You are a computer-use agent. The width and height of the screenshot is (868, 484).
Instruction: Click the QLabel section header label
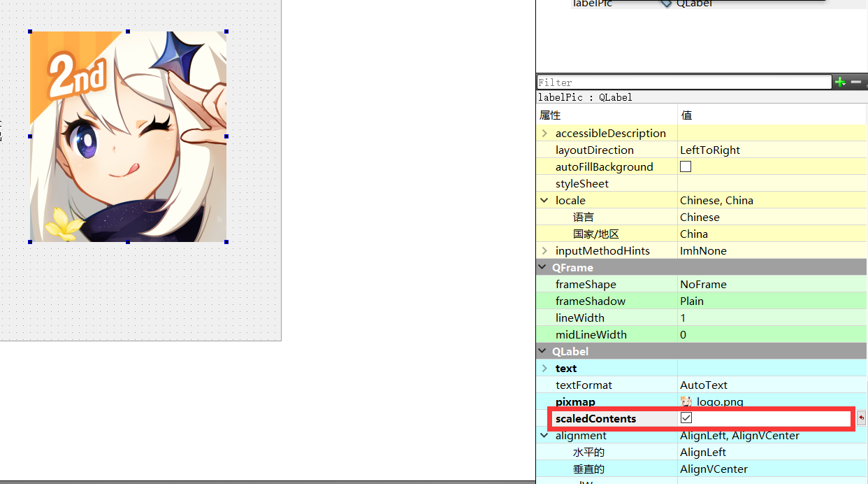[570, 351]
